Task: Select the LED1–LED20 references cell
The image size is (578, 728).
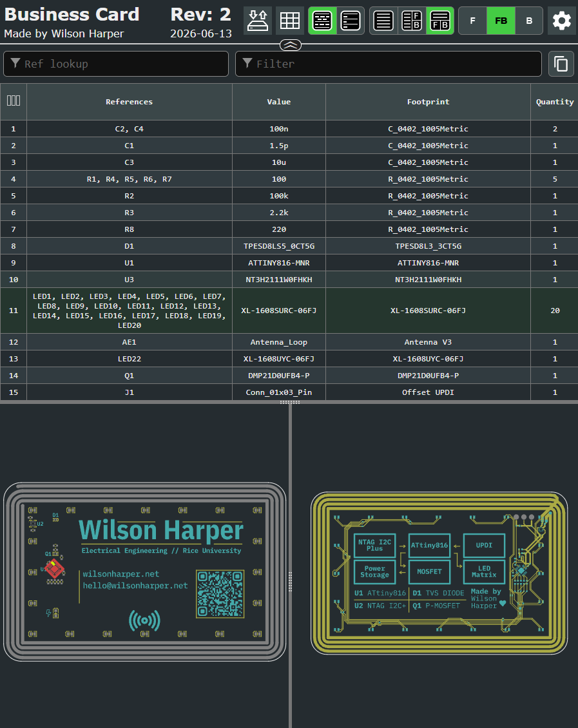Action: (x=129, y=311)
